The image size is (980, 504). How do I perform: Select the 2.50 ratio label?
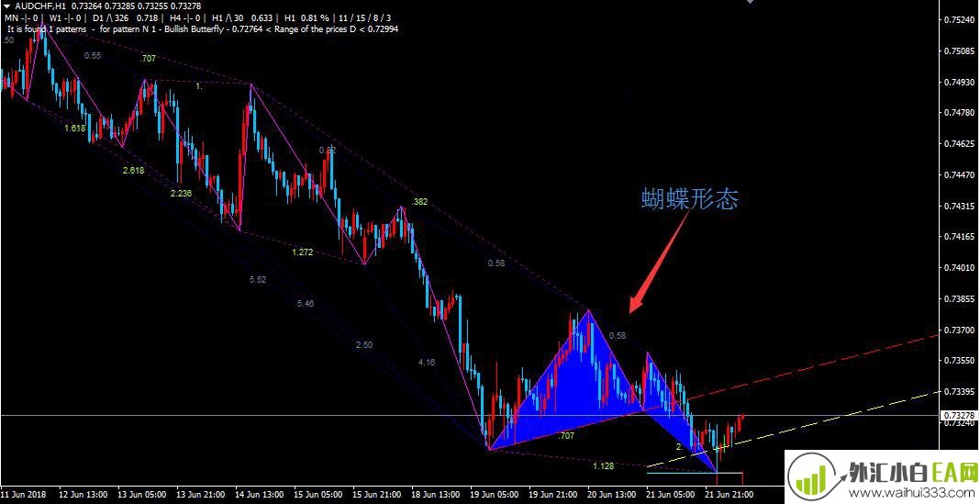pos(364,345)
